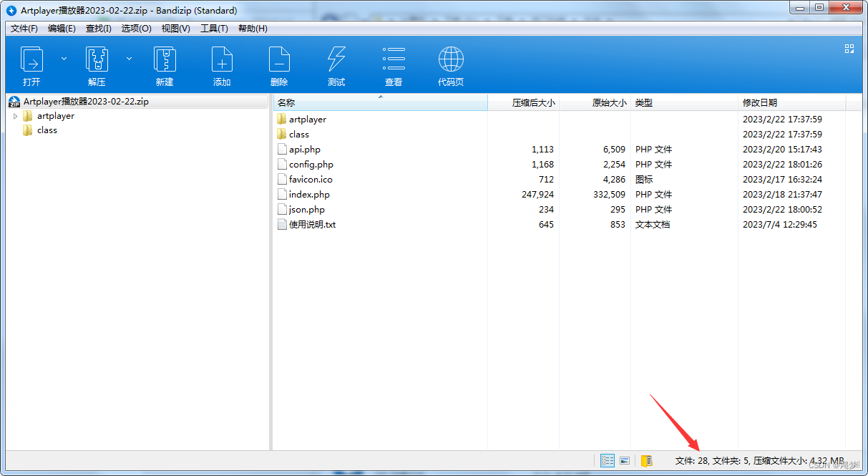This screenshot has height=476, width=868.
Task: Expand the artplayer folder in the tree
Action: [x=15, y=116]
